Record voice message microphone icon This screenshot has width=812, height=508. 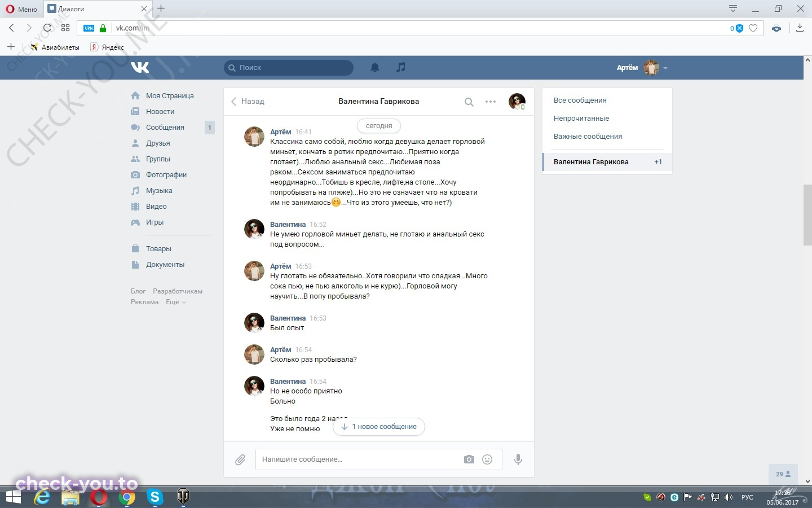coord(518,459)
